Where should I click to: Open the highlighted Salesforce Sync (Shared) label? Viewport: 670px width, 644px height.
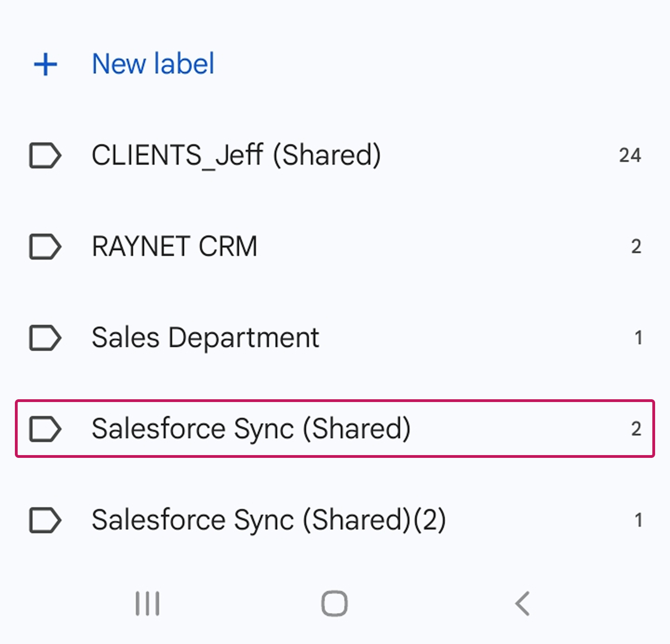251,429
